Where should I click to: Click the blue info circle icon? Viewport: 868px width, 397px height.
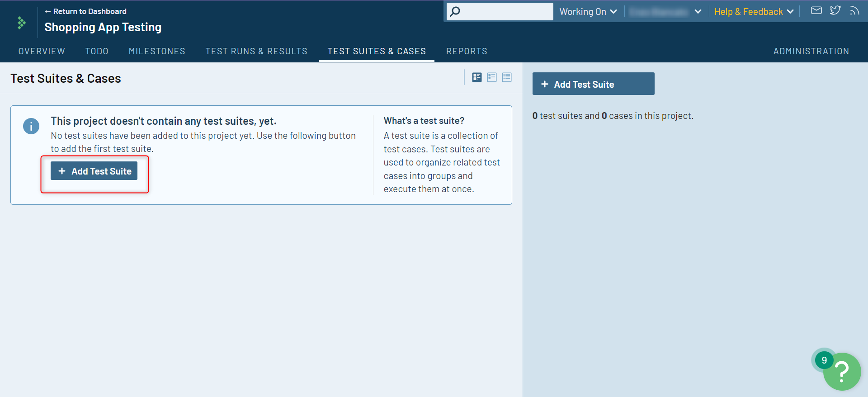tap(31, 126)
